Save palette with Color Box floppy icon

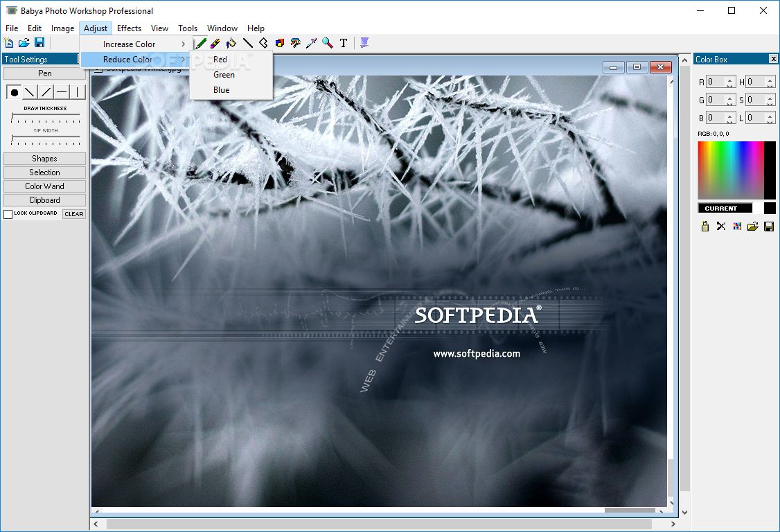point(768,227)
